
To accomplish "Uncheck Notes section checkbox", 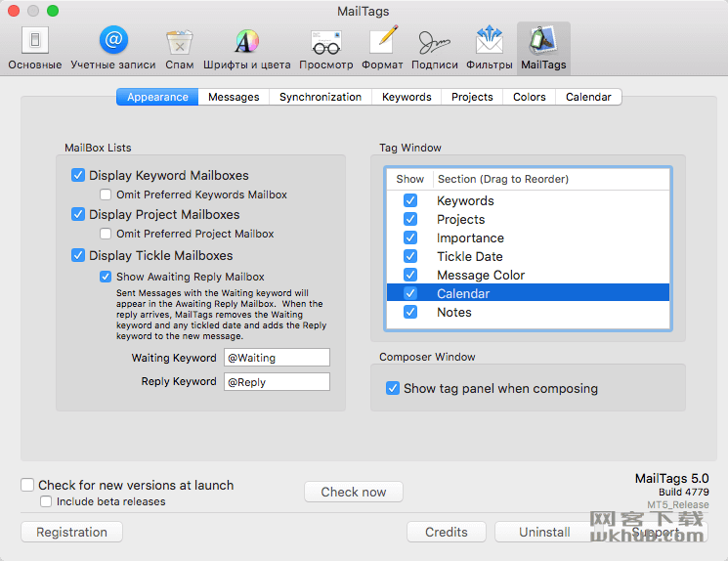I will coord(410,312).
